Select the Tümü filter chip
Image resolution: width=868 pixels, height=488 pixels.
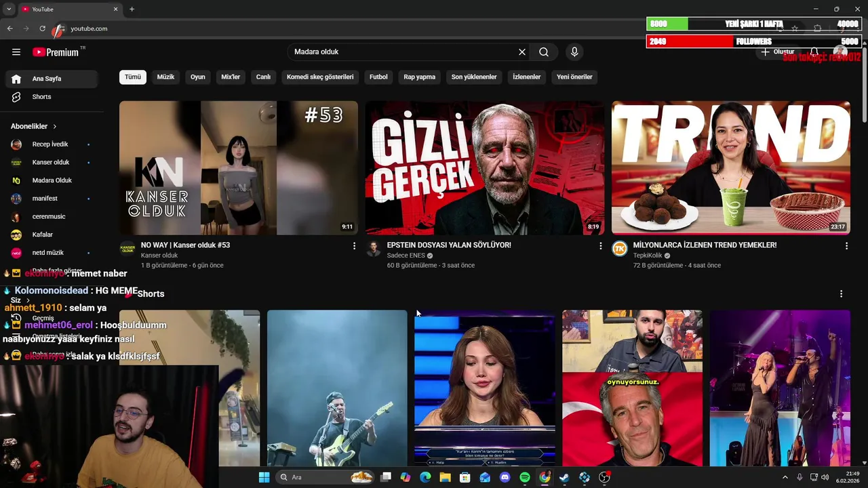(x=133, y=77)
